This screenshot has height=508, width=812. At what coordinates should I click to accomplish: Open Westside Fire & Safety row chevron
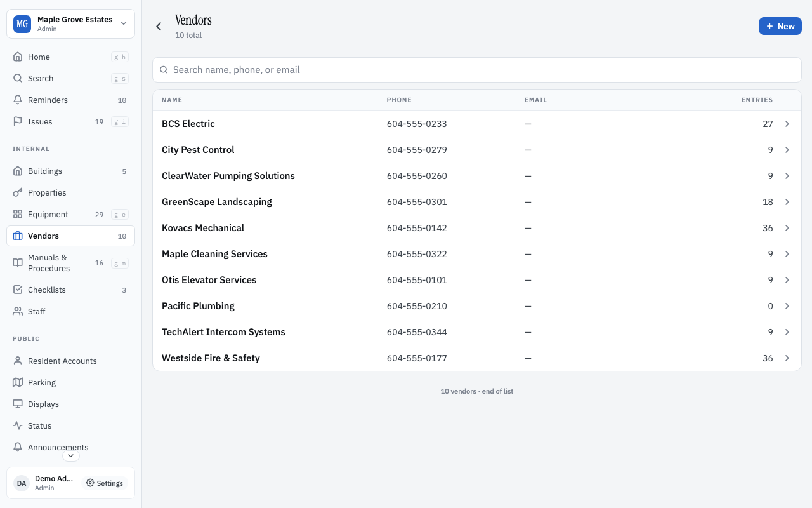pyautogui.click(x=787, y=358)
